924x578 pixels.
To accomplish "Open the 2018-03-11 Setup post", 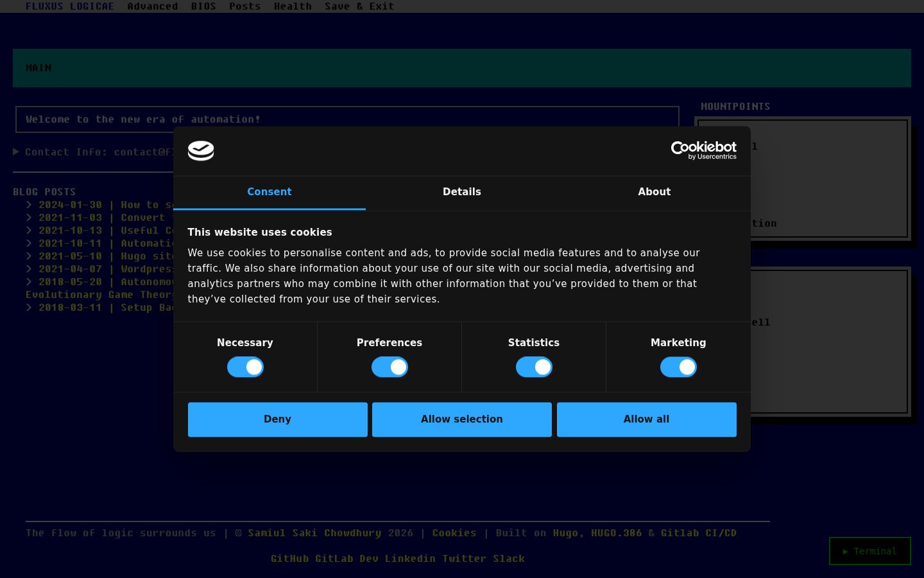I will (x=106, y=308).
